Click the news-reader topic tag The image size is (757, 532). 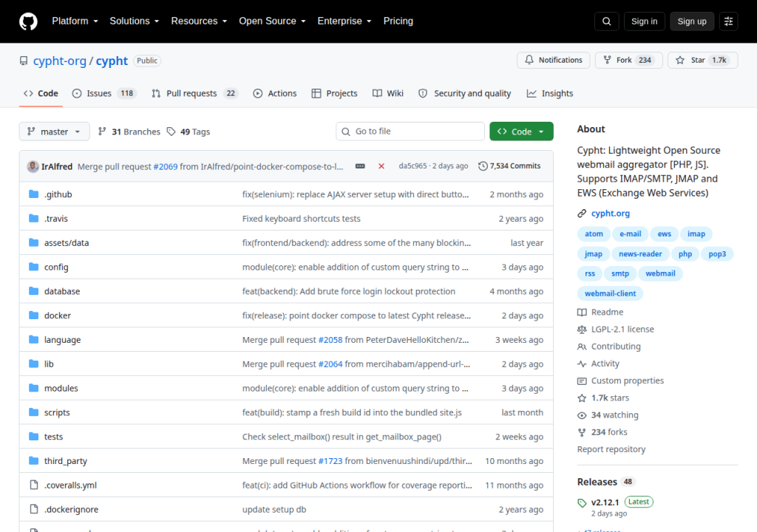640,253
